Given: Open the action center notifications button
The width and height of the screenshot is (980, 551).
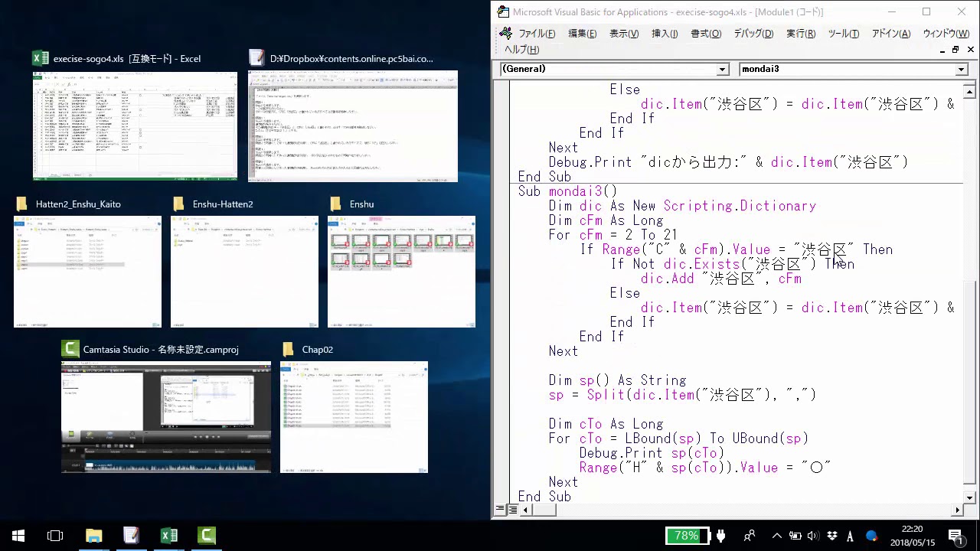Looking at the screenshot, I should click(x=955, y=536).
